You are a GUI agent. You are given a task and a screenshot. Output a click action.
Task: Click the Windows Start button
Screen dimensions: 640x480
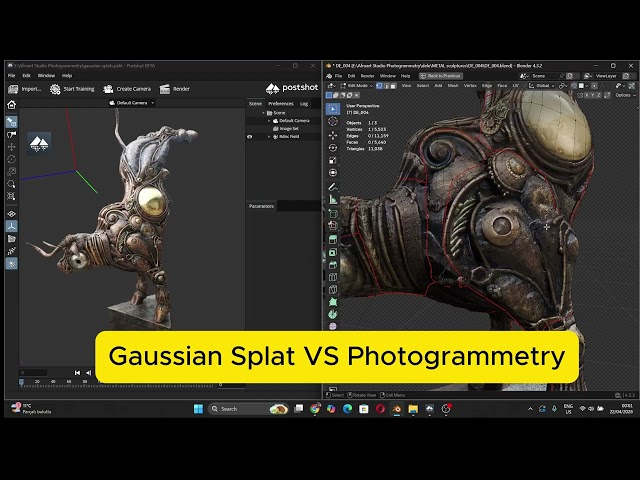coord(198,409)
